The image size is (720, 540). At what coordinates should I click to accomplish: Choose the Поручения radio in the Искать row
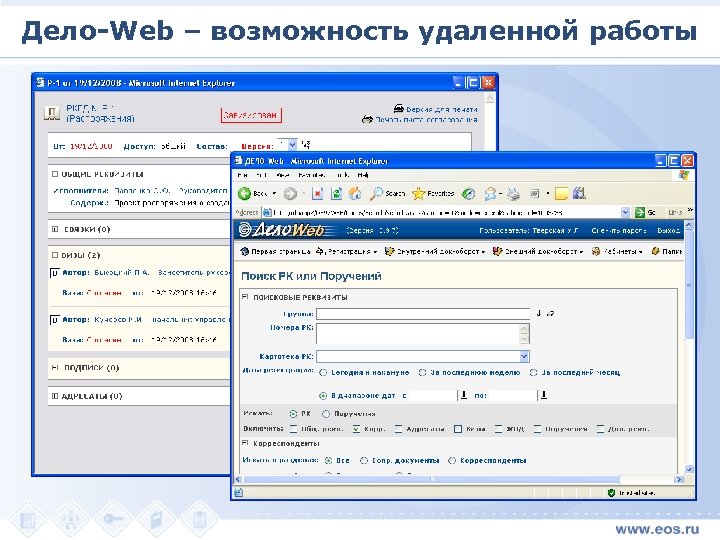click(x=326, y=414)
